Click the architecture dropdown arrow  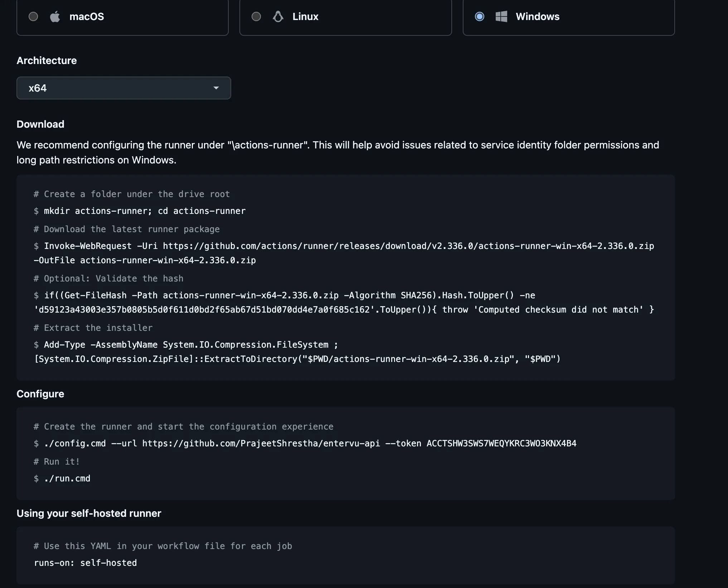point(216,88)
